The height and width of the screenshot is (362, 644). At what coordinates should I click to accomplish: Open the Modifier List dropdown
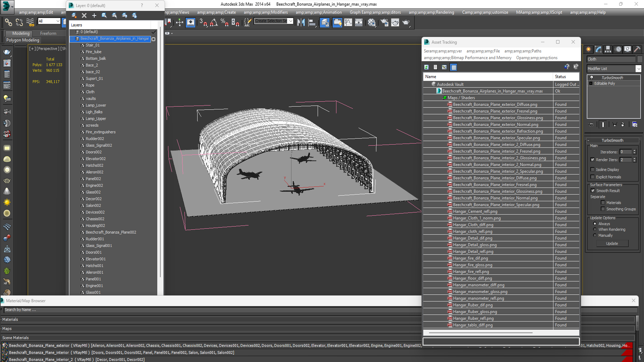tap(638, 68)
